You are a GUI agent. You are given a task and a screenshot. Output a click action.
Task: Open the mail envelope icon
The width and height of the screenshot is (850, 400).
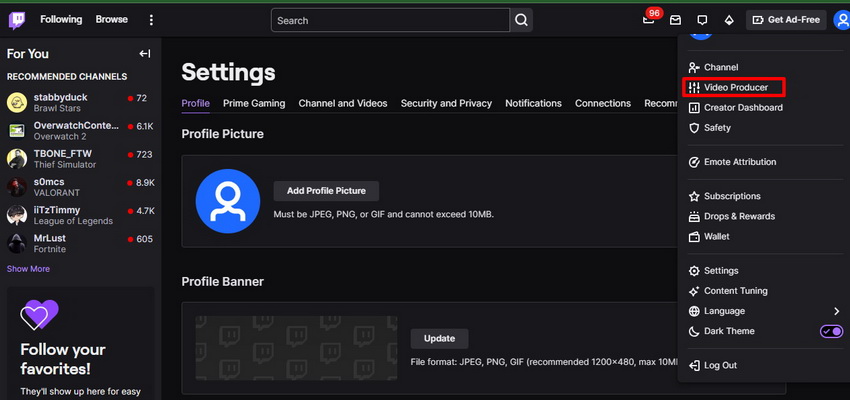point(675,20)
